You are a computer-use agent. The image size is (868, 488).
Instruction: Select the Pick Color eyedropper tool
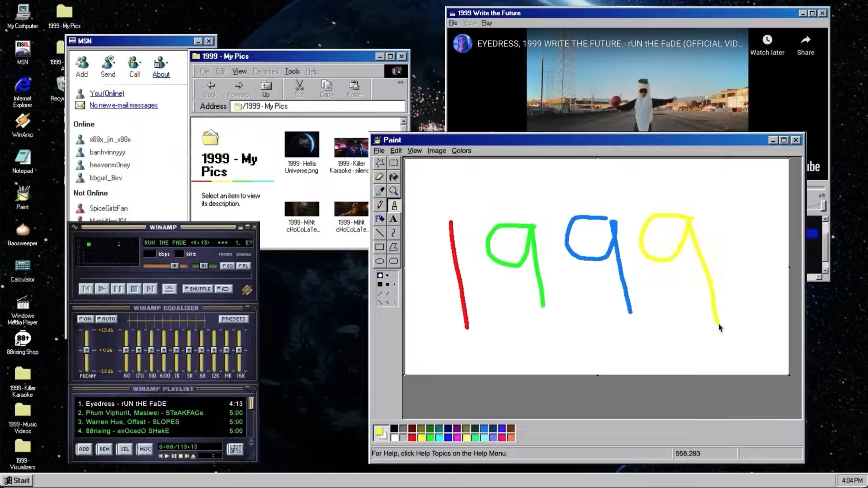coord(379,191)
